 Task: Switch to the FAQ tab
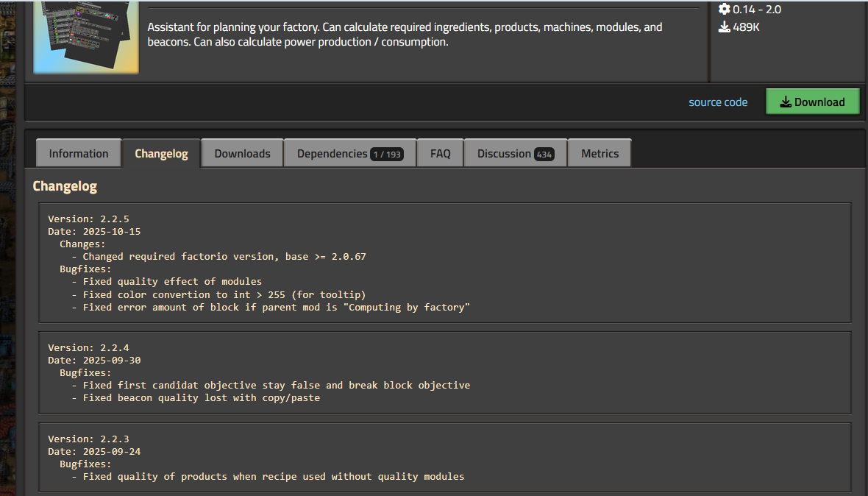(440, 153)
